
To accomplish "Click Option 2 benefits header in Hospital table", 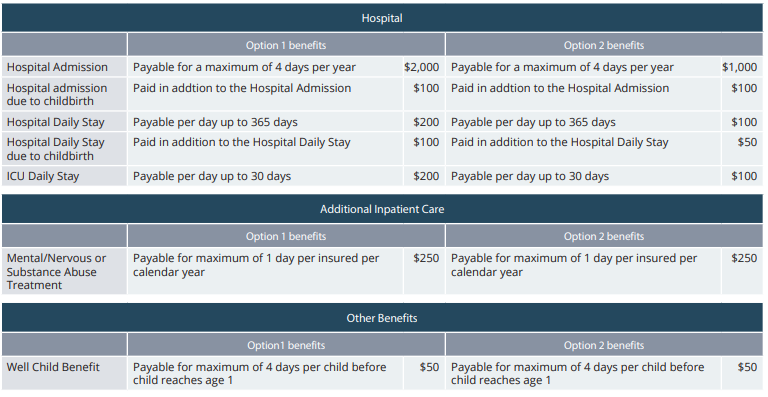I will pyautogui.click(x=604, y=45).
